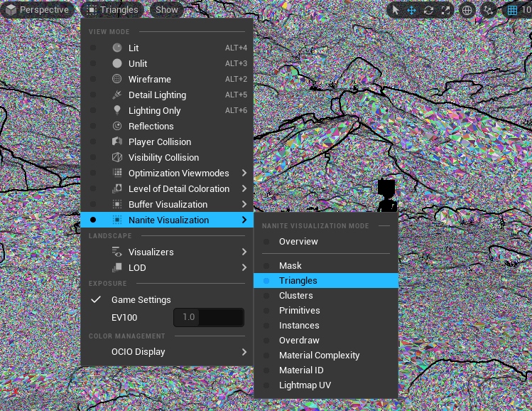Open the Triangles view mode dropdown
The height and width of the screenshot is (411, 532).
click(112, 9)
